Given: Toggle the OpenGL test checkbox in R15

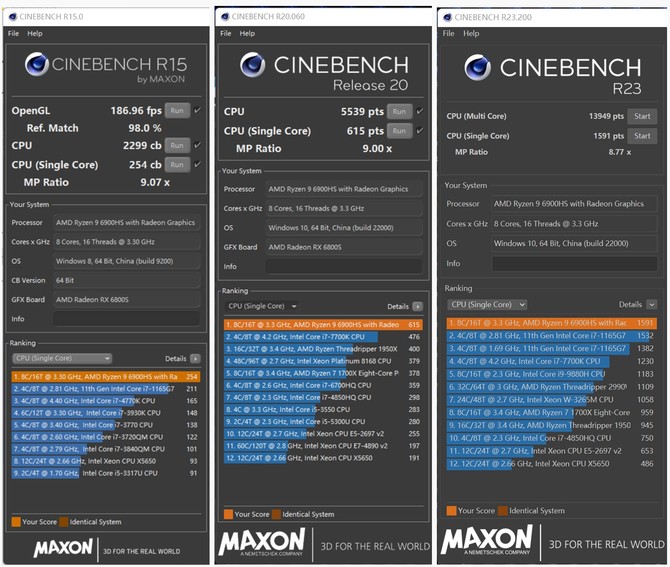Looking at the screenshot, I should [x=197, y=110].
